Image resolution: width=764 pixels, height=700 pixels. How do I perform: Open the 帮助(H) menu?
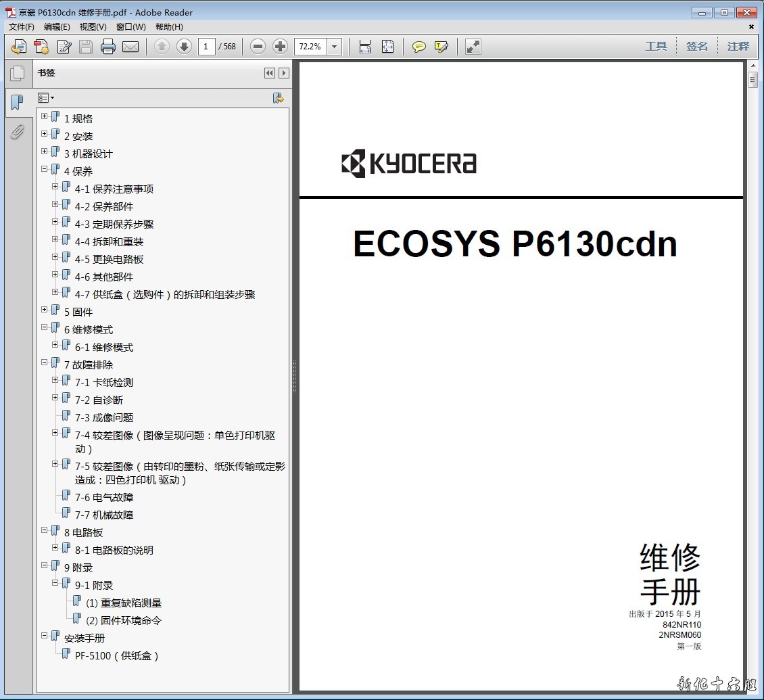(169, 27)
